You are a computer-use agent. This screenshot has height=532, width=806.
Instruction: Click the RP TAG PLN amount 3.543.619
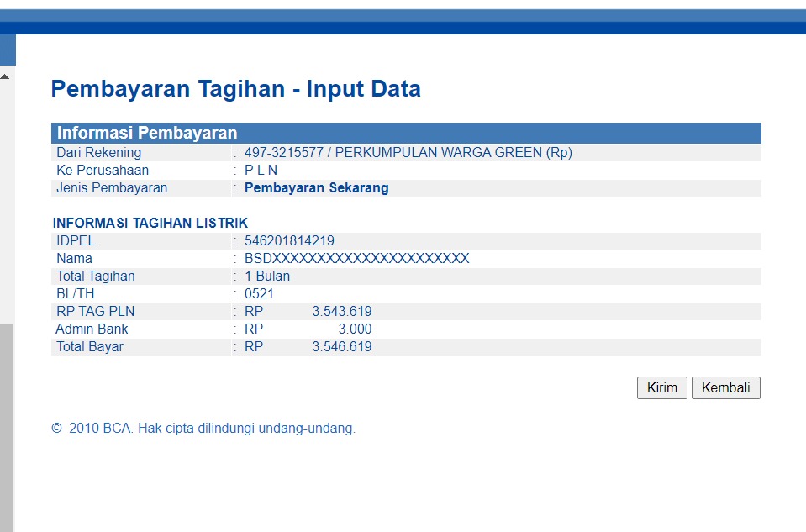point(341,312)
